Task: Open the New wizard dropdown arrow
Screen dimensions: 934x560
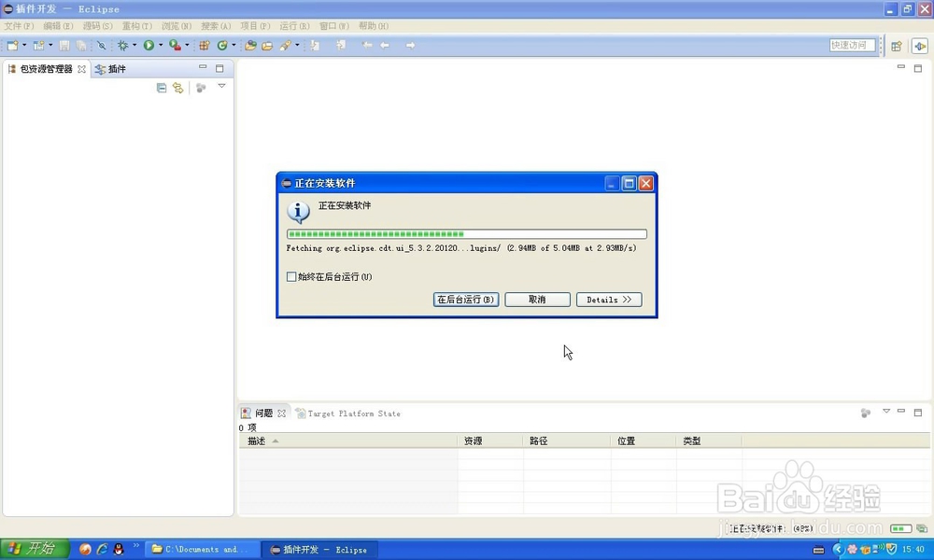Action: point(24,45)
